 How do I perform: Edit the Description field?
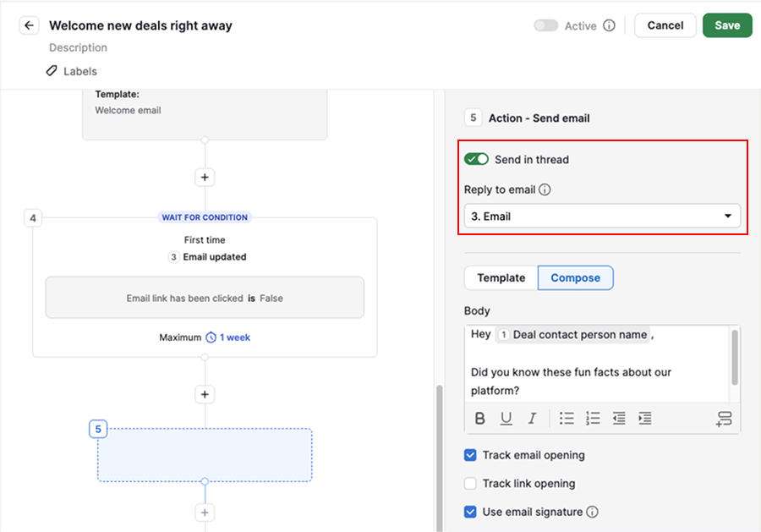pyautogui.click(x=78, y=47)
